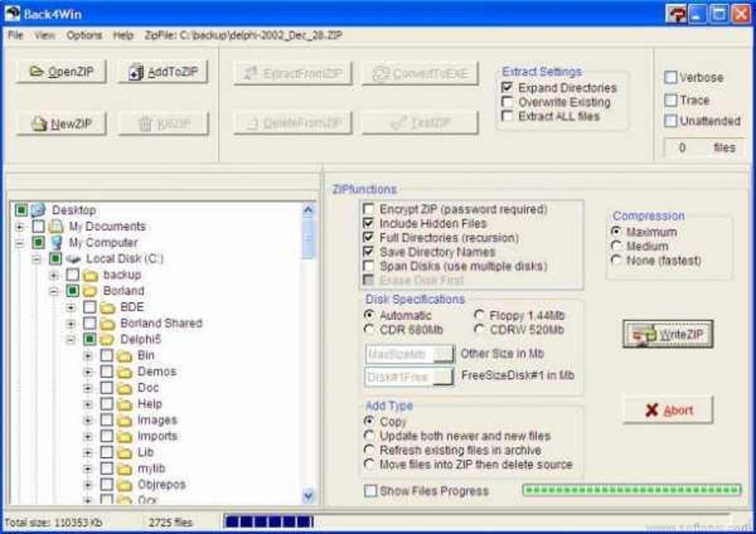756x534 pixels.
Task: Click the Bin folder icon
Action: (x=125, y=356)
